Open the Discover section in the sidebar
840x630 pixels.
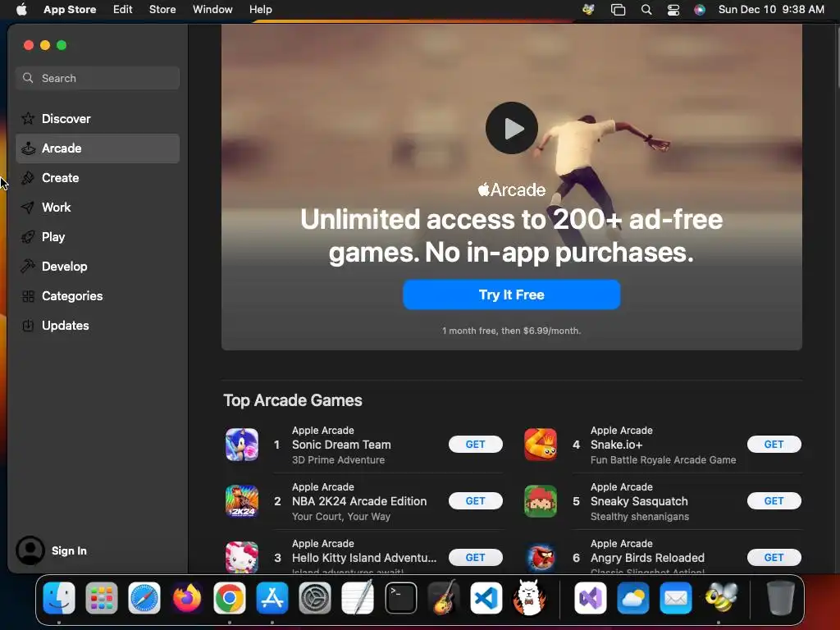coord(98,118)
